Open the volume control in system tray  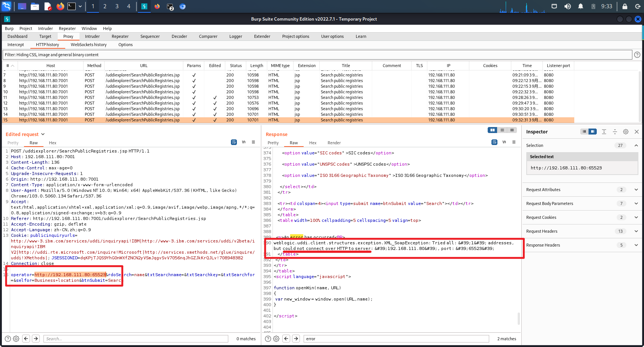568,6
